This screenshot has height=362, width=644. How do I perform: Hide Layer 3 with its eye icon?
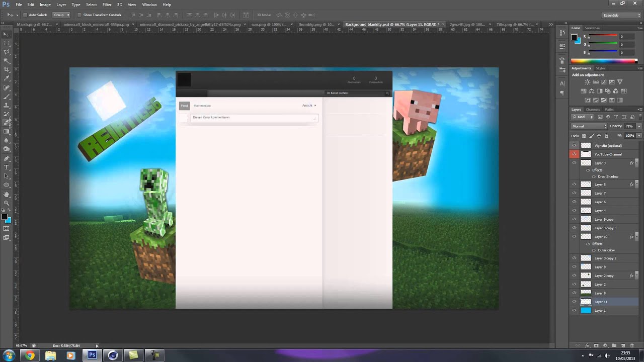pos(574,163)
